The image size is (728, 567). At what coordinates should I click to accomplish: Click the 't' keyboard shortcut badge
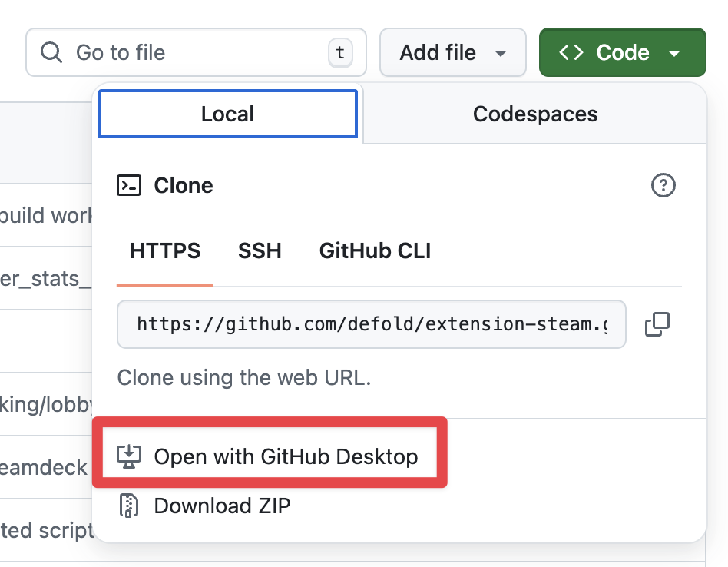point(339,53)
